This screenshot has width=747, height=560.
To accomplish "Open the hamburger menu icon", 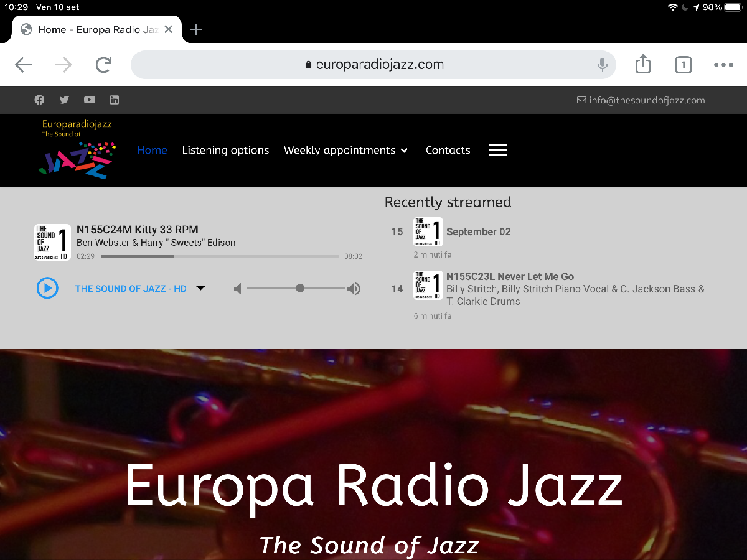I will pos(497,150).
